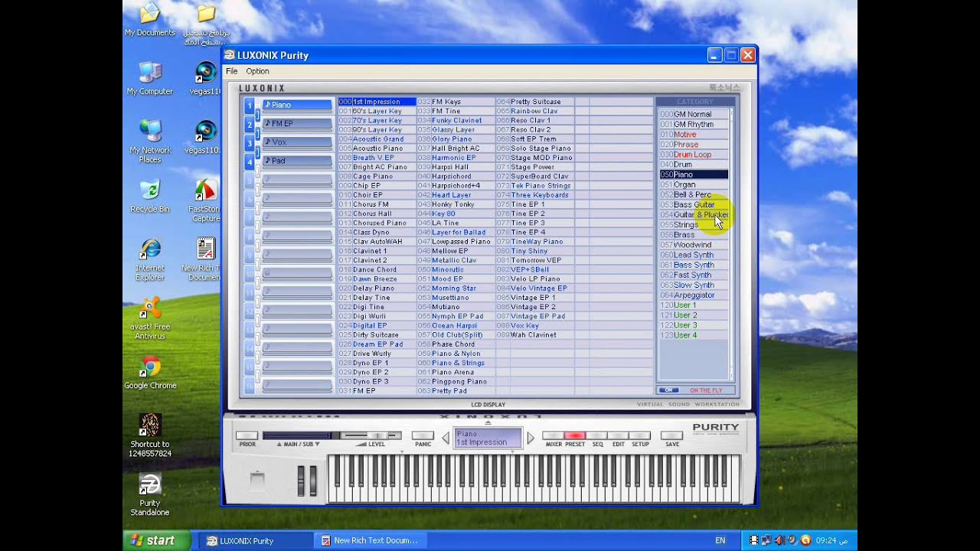
Task: Select the Acoustic Grand preset
Action: click(x=377, y=139)
